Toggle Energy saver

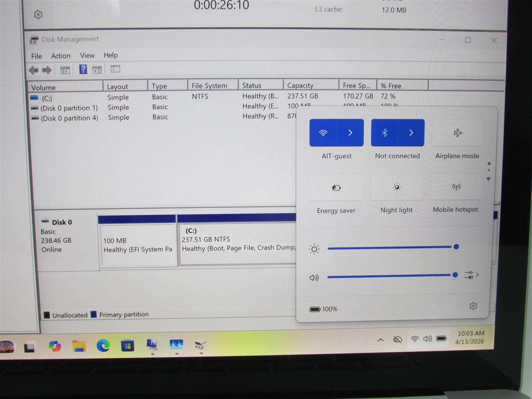coord(336,188)
